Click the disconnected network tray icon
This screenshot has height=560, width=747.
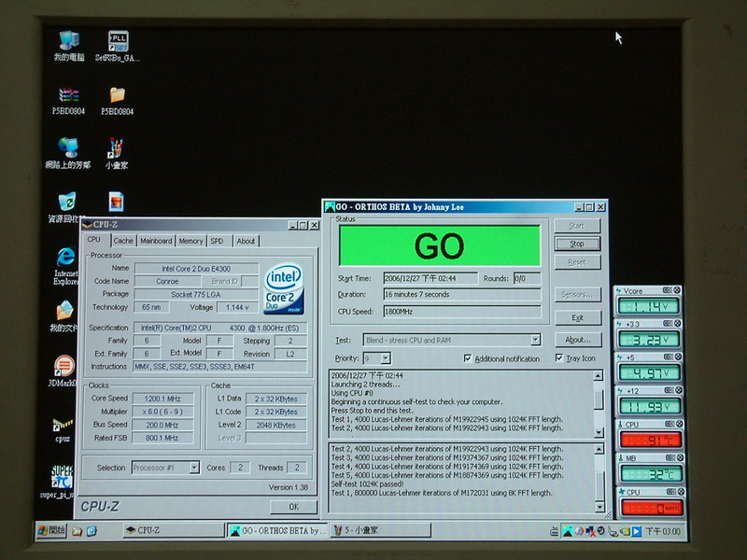coord(589,531)
